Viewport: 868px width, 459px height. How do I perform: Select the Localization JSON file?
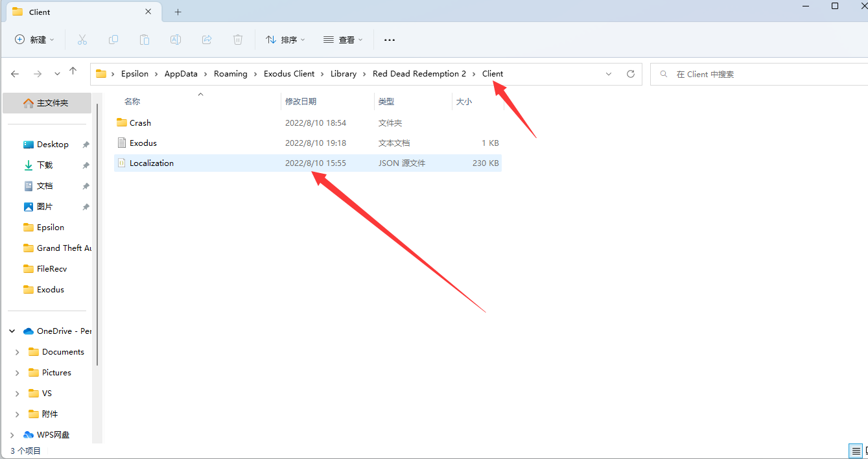coord(152,163)
